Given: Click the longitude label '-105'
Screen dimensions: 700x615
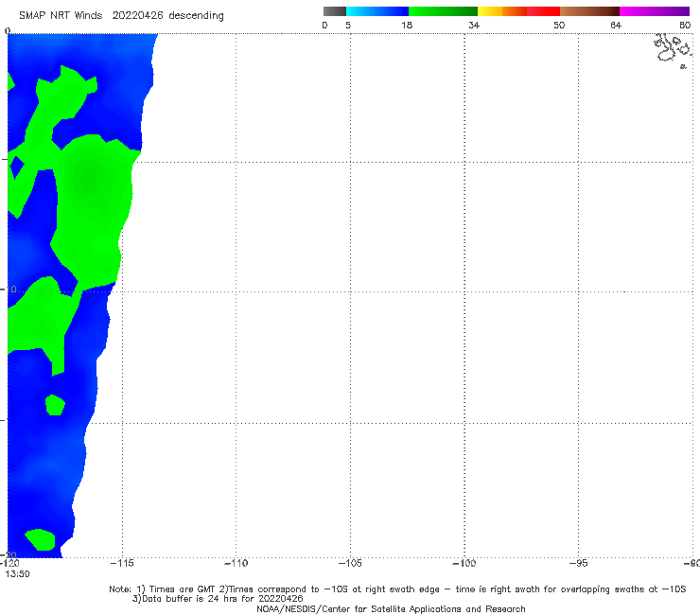Looking at the screenshot, I should [350, 563].
